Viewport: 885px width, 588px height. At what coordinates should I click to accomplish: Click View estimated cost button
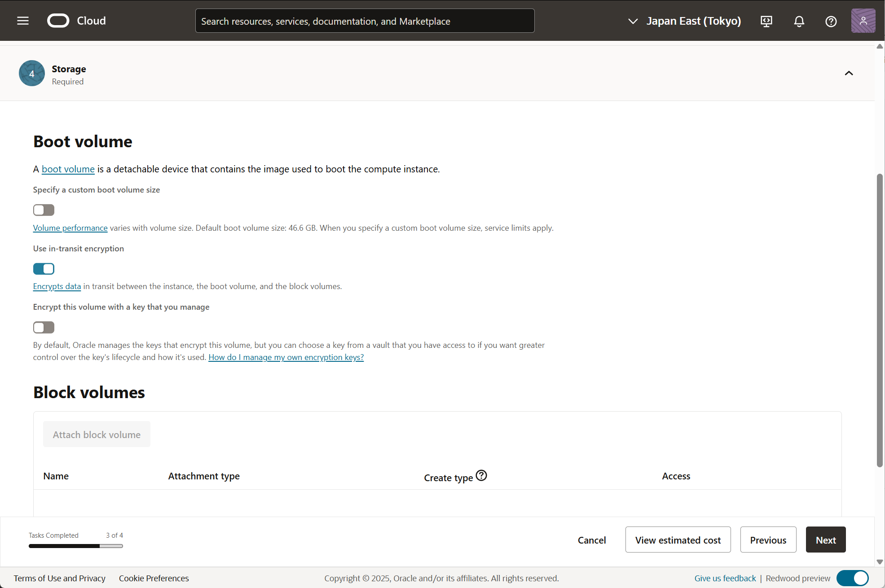pyautogui.click(x=678, y=540)
